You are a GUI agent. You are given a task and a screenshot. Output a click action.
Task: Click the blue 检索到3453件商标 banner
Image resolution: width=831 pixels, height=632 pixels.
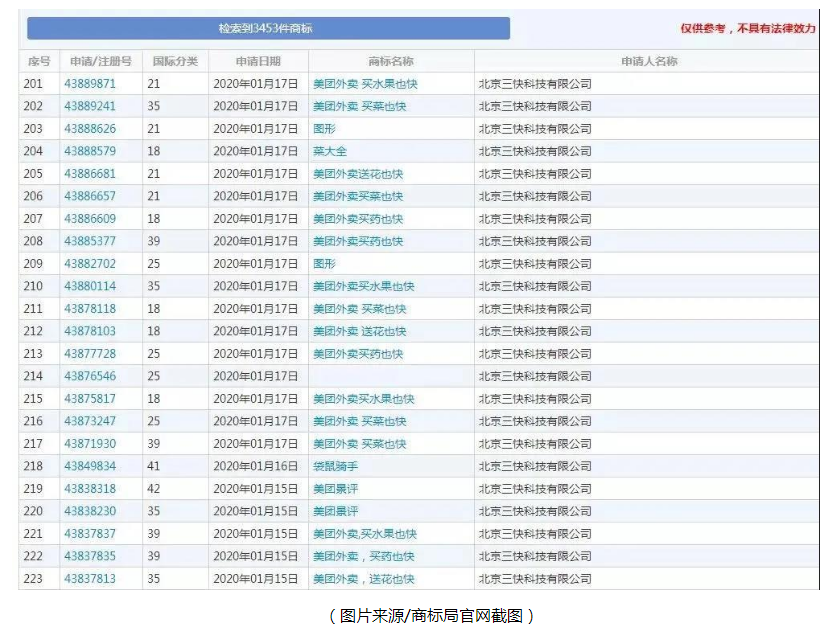pyautogui.click(x=268, y=28)
